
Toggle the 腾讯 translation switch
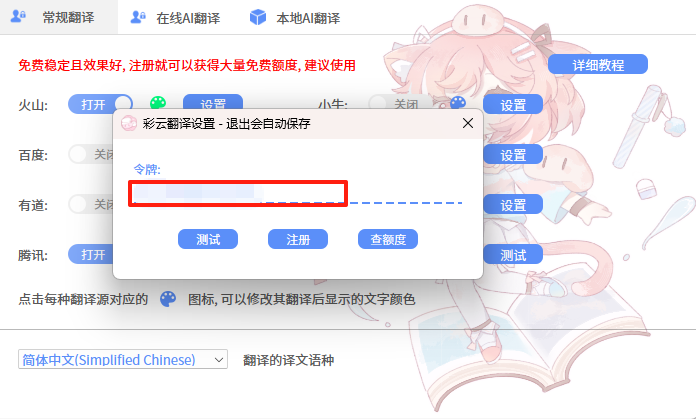pyautogui.click(x=91, y=254)
